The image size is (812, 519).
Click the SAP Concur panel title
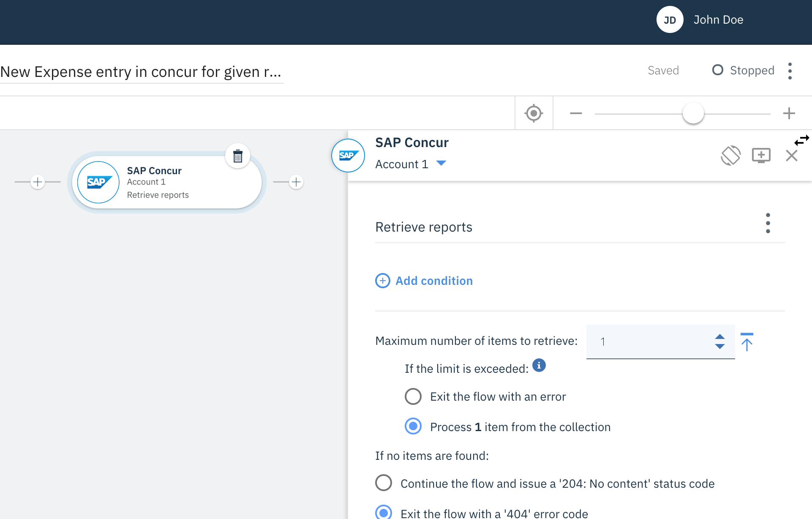pos(412,143)
